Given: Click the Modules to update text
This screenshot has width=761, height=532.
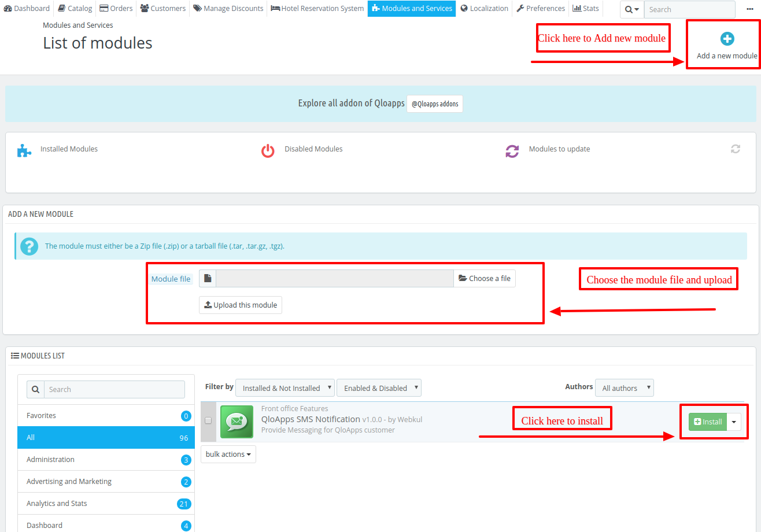Looking at the screenshot, I should pyautogui.click(x=559, y=149).
